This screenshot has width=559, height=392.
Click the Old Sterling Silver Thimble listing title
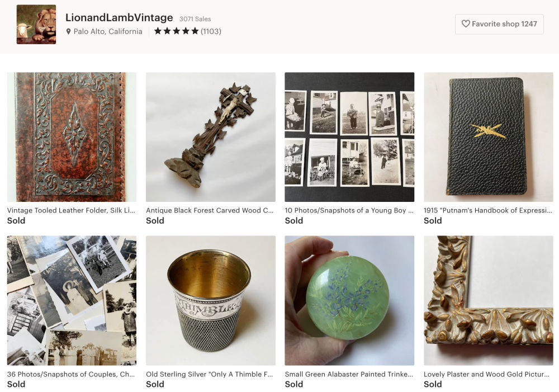tap(210, 374)
